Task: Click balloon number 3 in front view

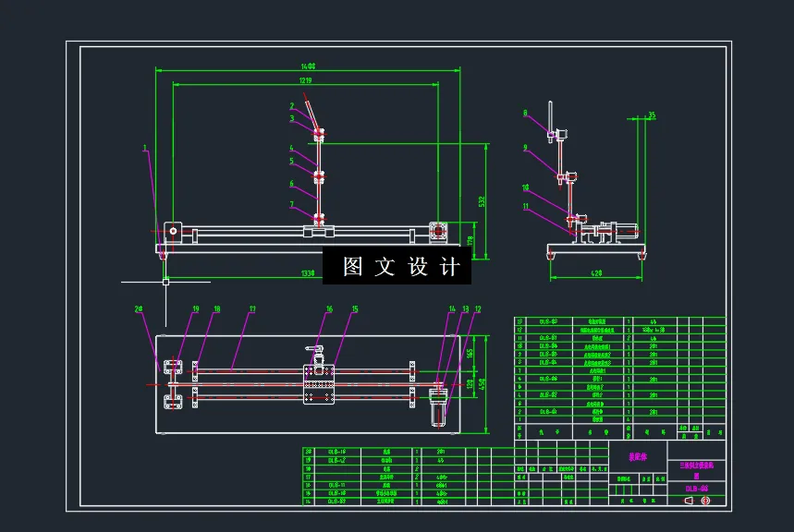Action: 292,118
